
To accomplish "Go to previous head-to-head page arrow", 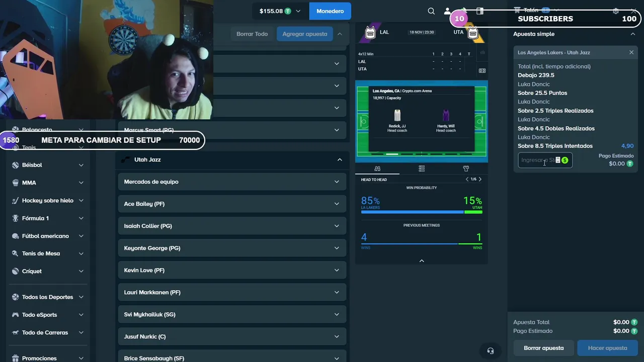I will pos(467,179).
